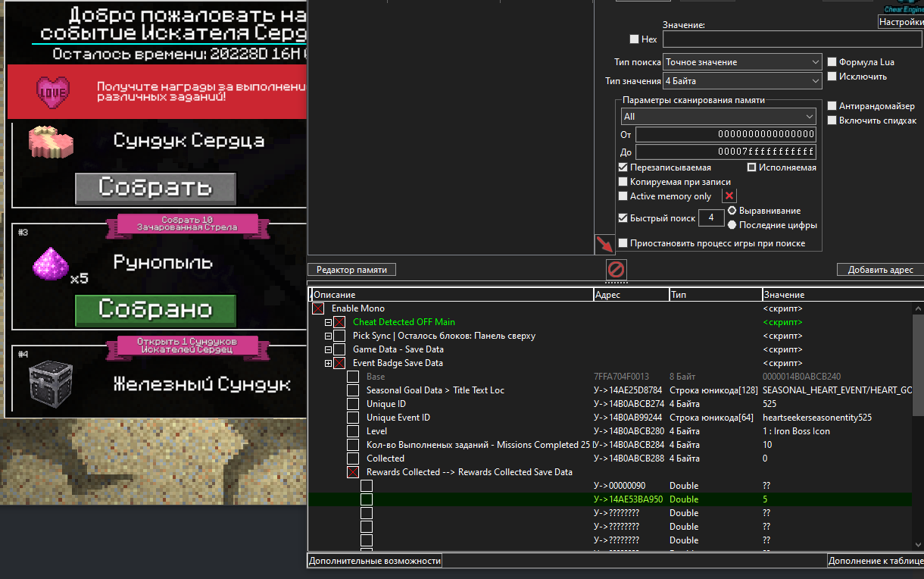Viewport: 924px width, 579px height.
Task: Toggle the Cheat Detected OFF Main script box
Action: click(339, 322)
